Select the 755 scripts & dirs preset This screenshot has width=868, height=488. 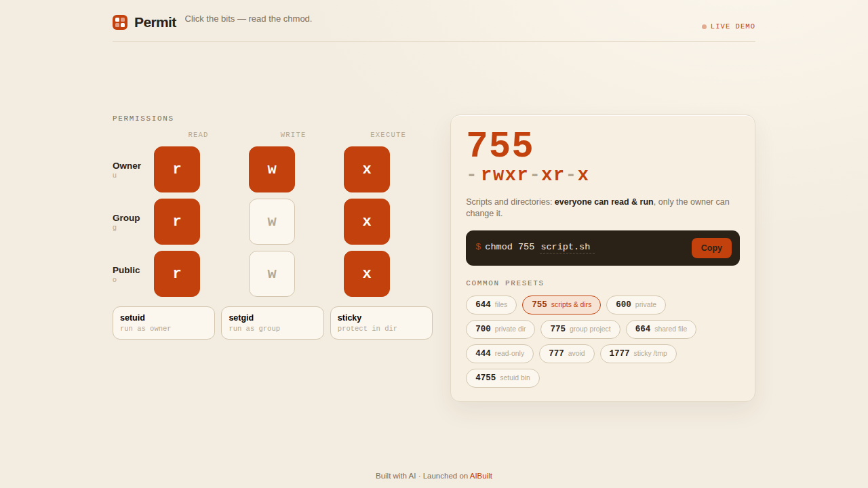point(561,305)
